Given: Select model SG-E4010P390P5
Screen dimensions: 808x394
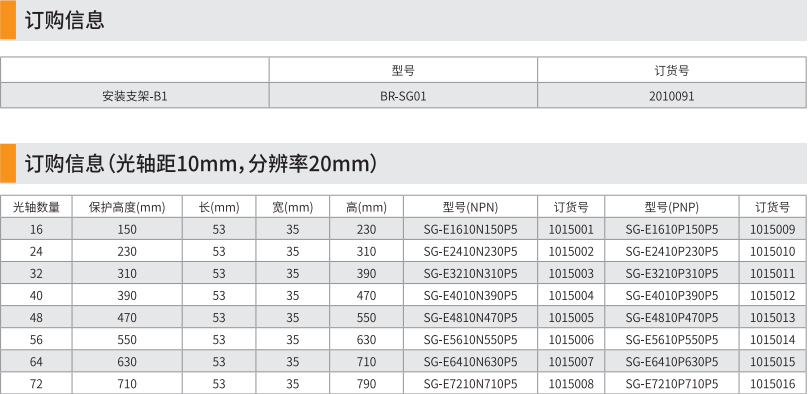Looking at the screenshot, I should tap(671, 296).
